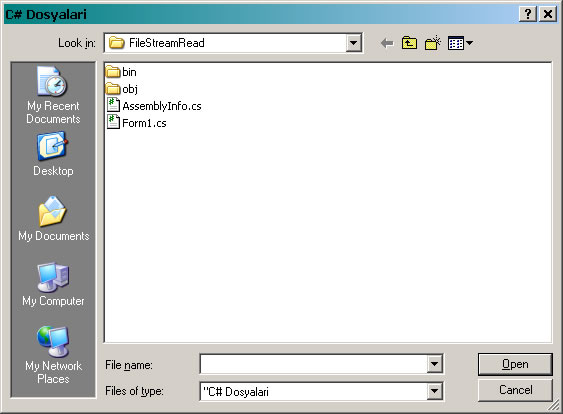The height and width of the screenshot is (414, 563).
Task: Browse My Network Places
Action: click(53, 355)
